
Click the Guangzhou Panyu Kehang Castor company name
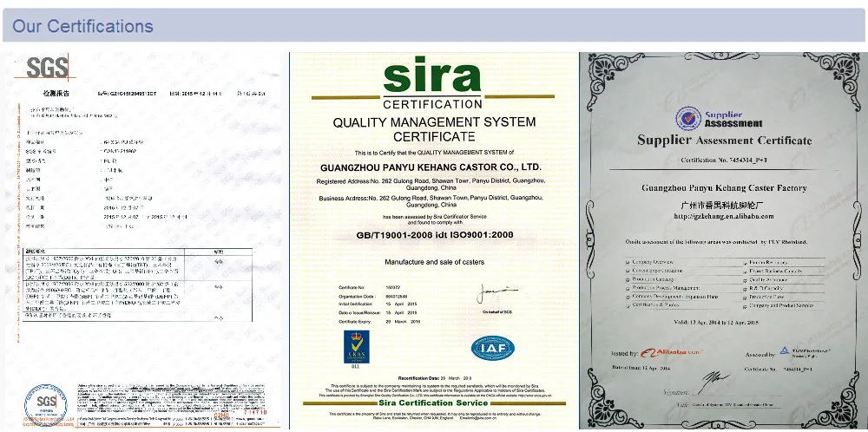[431, 167]
